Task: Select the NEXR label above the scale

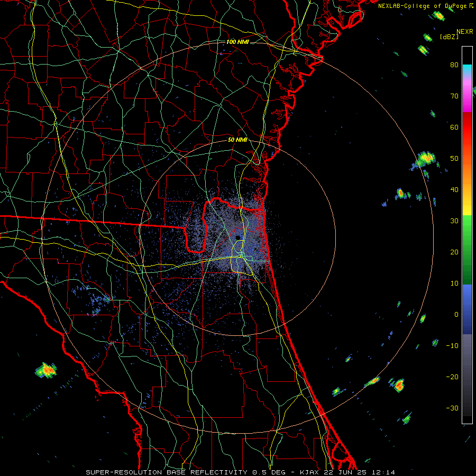Action: coord(465,32)
